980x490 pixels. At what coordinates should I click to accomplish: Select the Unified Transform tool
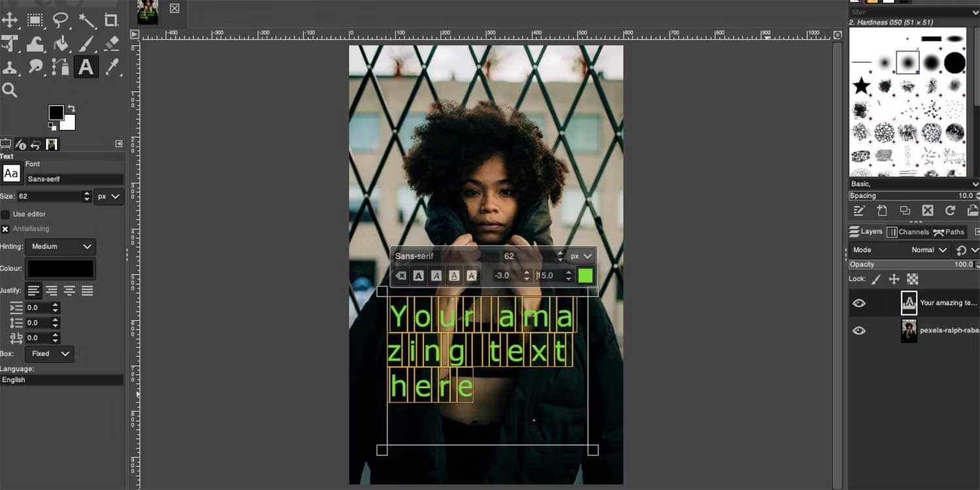(x=9, y=44)
